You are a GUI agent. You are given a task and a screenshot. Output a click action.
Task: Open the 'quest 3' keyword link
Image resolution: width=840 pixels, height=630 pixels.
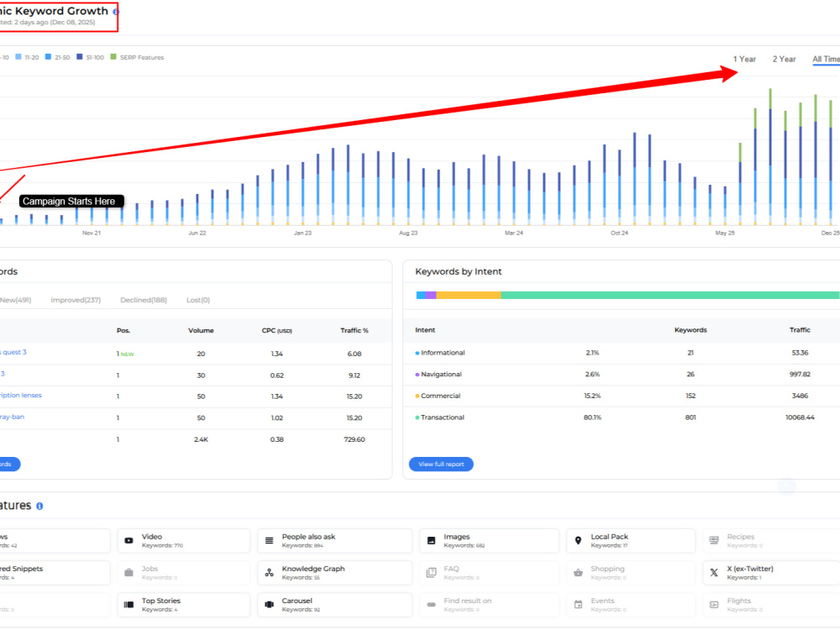(13, 353)
